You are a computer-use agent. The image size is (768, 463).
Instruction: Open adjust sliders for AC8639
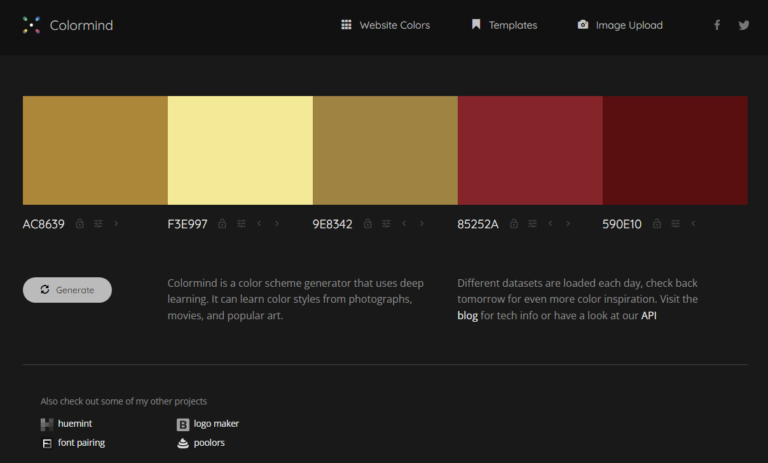click(x=98, y=224)
